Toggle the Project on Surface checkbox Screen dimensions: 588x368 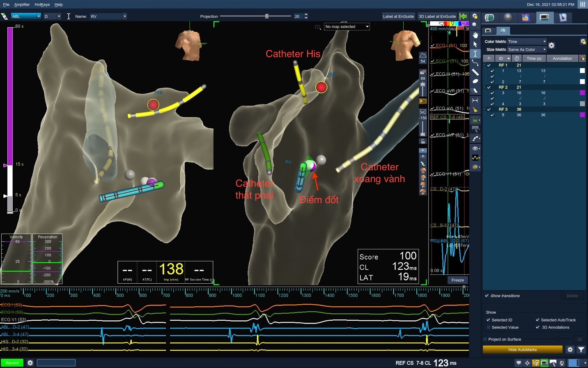(485, 339)
